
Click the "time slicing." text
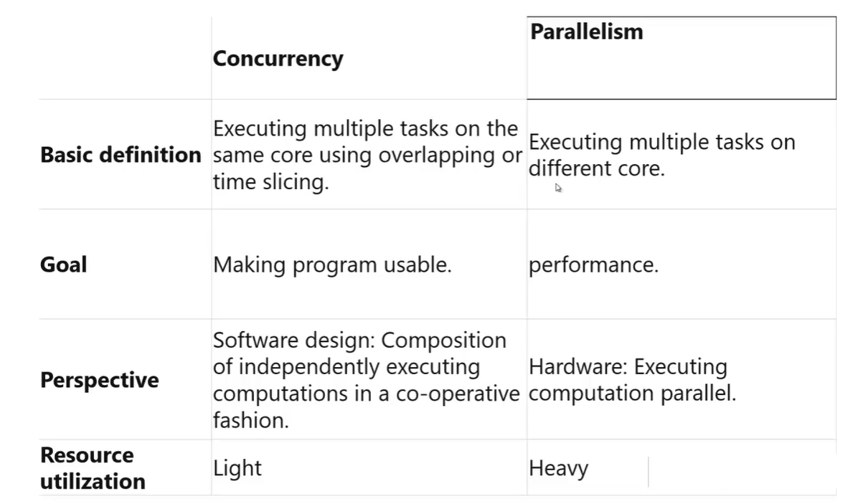(x=270, y=182)
